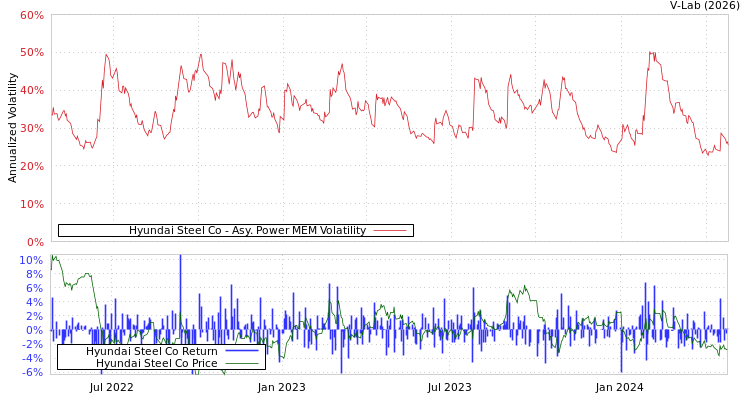
Task: Click the red 10% label on upper axis
Action: point(31,204)
